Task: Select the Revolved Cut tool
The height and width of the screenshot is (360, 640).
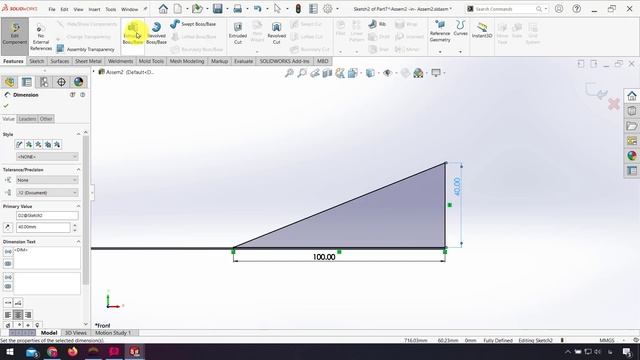Action: click(276, 33)
